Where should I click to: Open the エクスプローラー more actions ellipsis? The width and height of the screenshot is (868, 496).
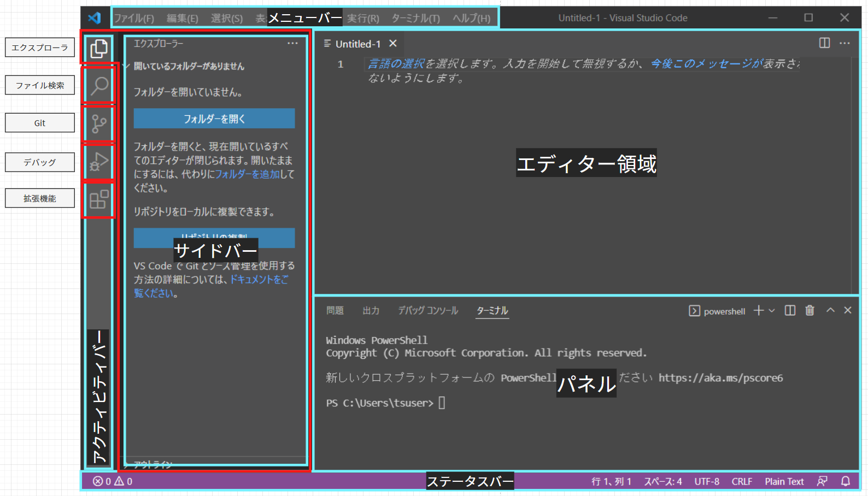click(x=293, y=43)
